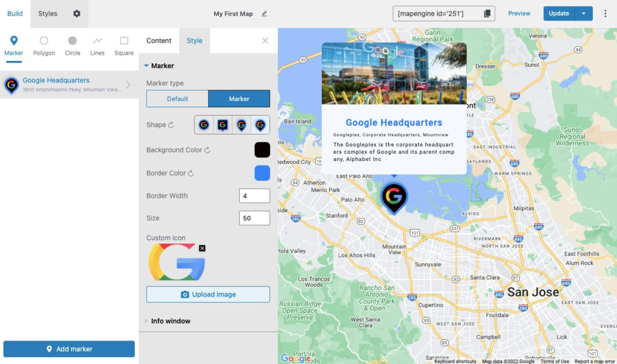
Task: Open Google Headquarters item with chevron
Action: (x=128, y=84)
